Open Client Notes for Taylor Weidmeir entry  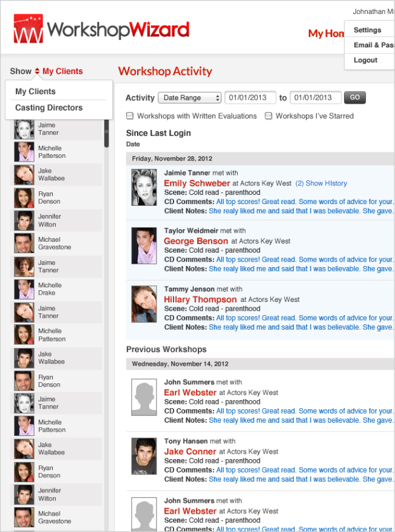[x=302, y=268]
